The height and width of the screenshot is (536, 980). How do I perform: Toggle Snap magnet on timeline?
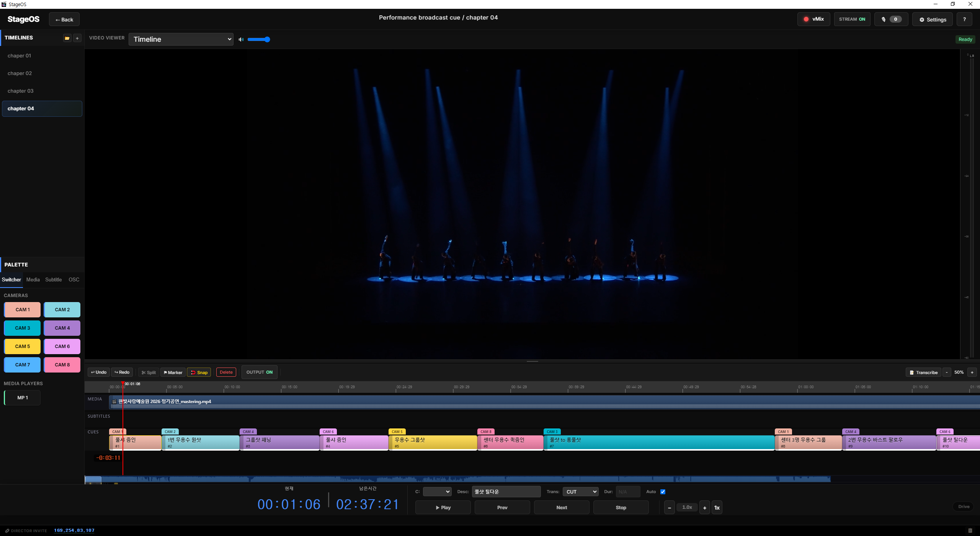[199, 373]
